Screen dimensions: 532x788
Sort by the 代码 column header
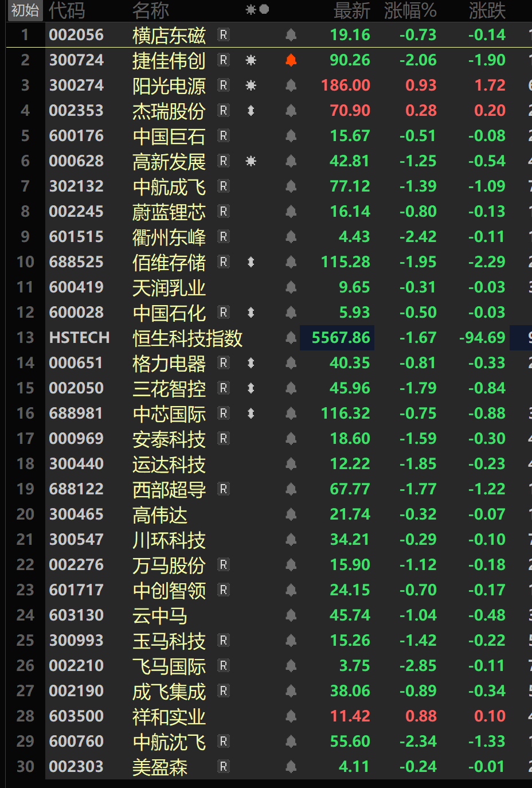67,10
